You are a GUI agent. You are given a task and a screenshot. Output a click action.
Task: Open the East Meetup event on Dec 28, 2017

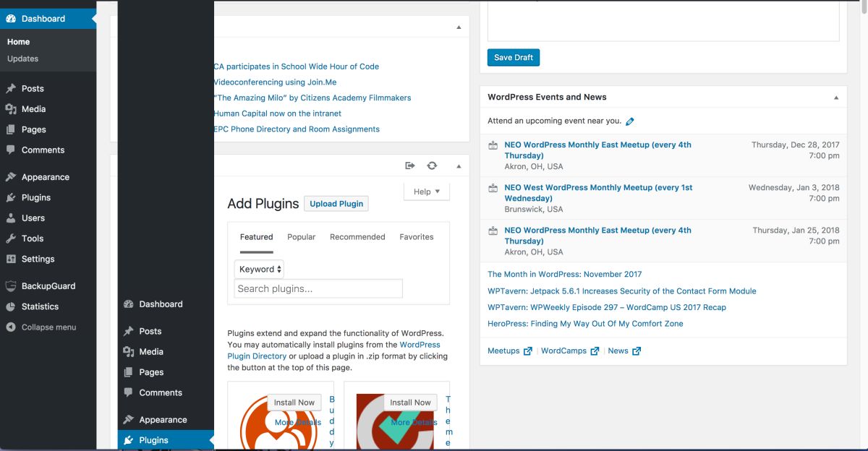[x=597, y=150]
